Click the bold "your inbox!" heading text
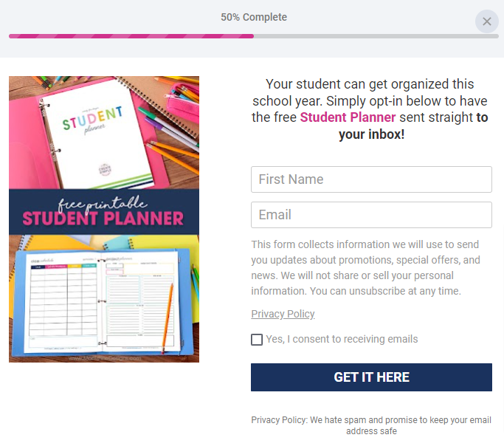This screenshot has height=446, width=504. point(371,134)
